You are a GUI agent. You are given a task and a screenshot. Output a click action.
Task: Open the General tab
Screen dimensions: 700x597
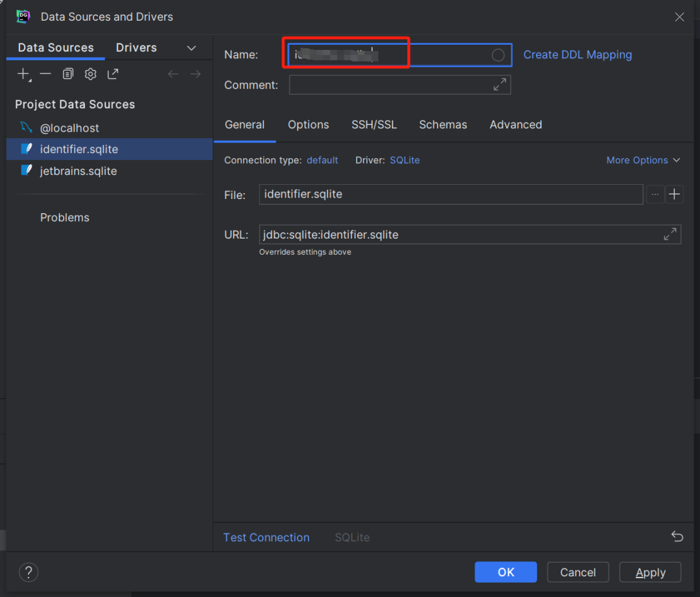pyautogui.click(x=244, y=125)
